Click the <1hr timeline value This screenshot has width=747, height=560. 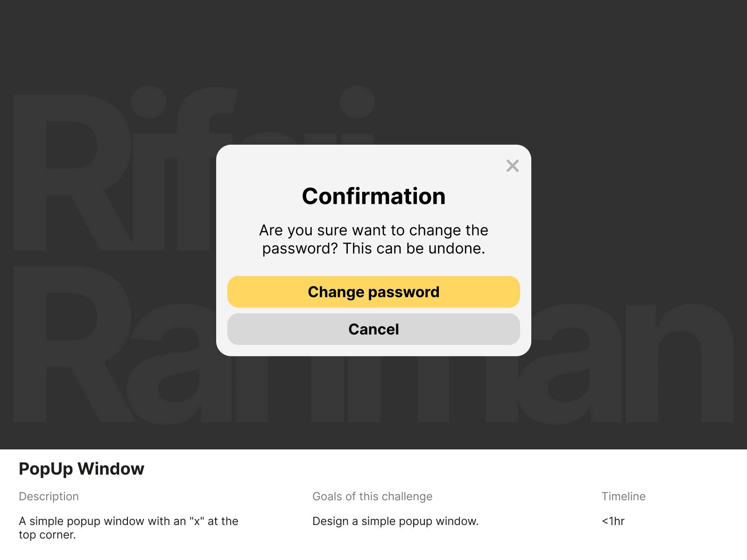[x=613, y=521]
